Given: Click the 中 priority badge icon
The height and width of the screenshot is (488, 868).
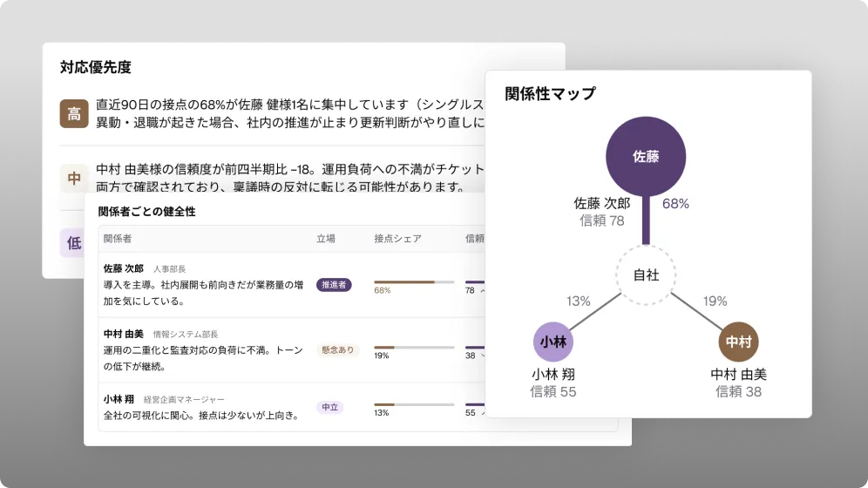Looking at the screenshot, I should point(74,178).
